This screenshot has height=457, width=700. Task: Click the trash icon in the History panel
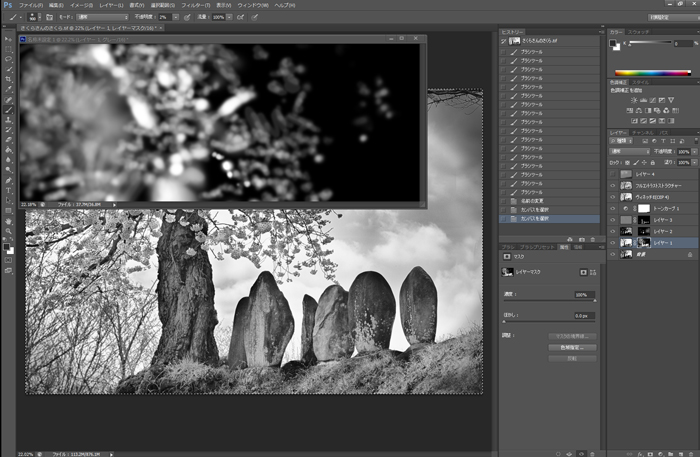[x=595, y=239]
